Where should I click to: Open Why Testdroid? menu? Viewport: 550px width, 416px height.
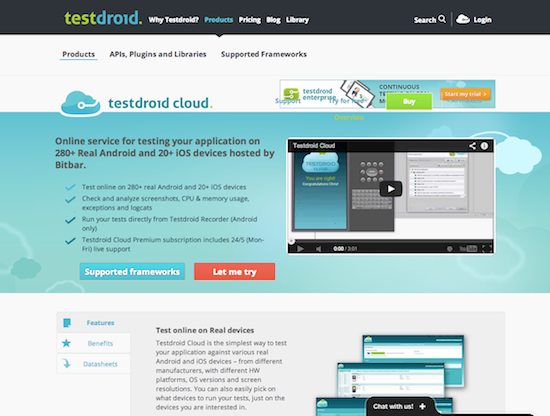click(x=173, y=20)
